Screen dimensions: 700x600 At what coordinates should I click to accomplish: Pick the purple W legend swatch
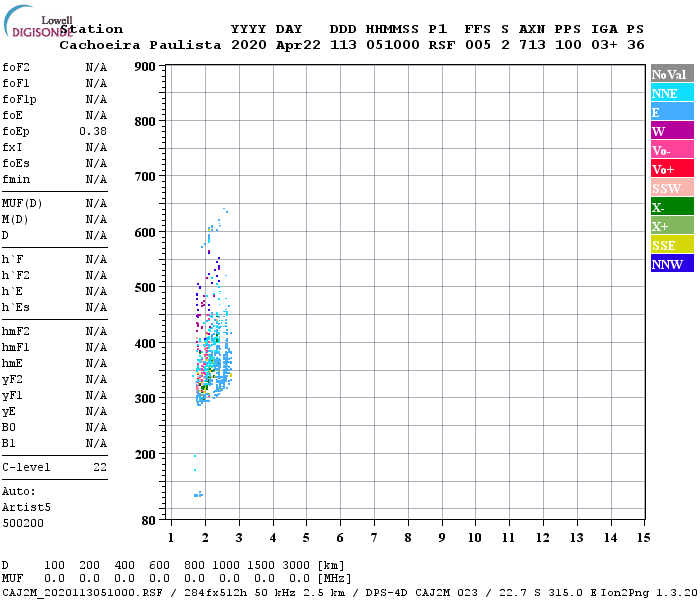pyautogui.click(x=672, y=131)
